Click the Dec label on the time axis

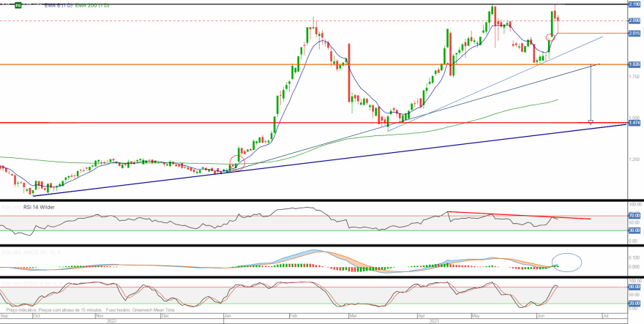pyautogui.click(x=165, y=316)
